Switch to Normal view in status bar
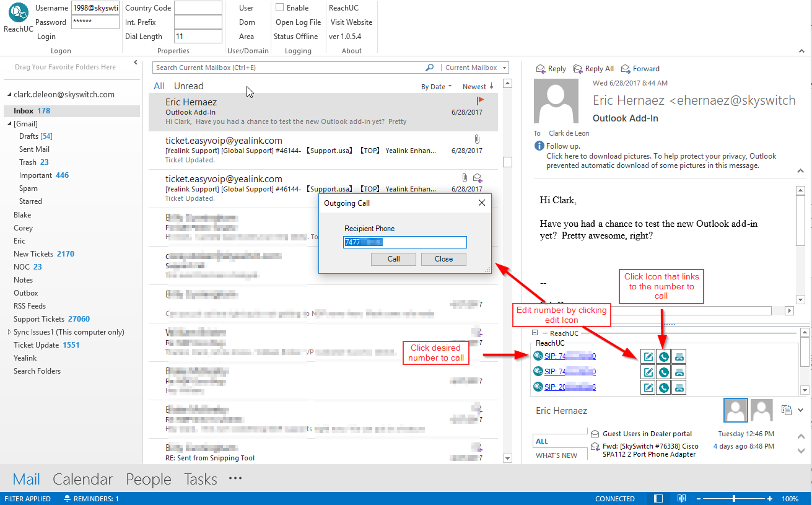The image size is (812, 505). pos(658,499)
